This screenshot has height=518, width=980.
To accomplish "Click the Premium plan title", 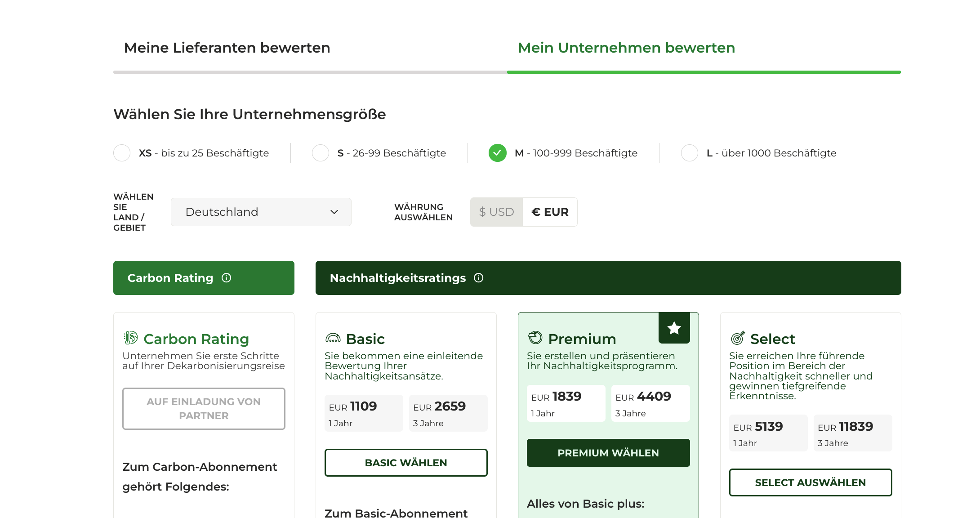I will point(582,339).
